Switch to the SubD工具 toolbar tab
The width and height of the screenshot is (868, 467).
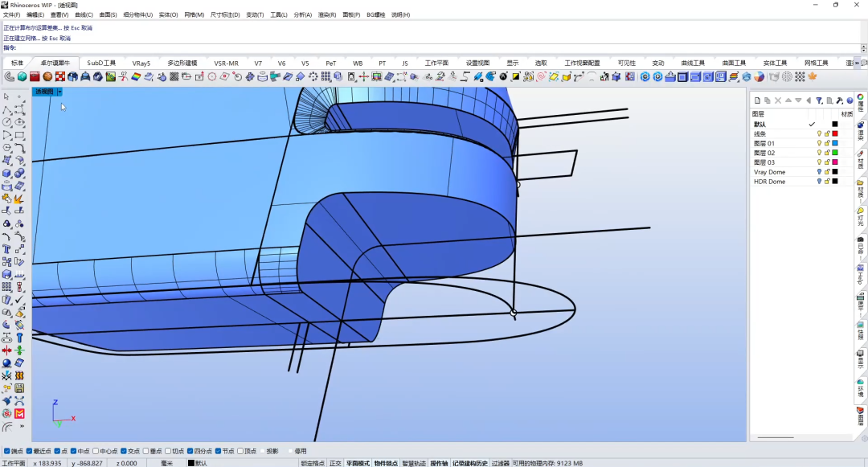click(x=101, y=63)
